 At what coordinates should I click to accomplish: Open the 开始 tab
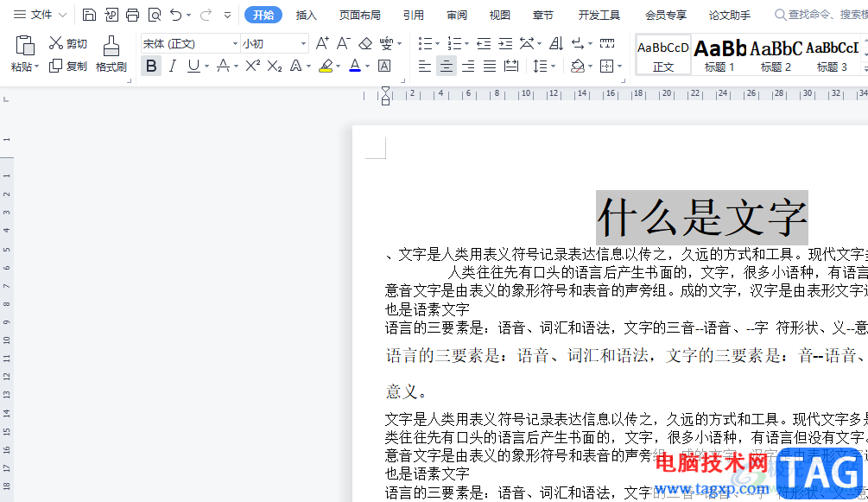coord(263,15)
